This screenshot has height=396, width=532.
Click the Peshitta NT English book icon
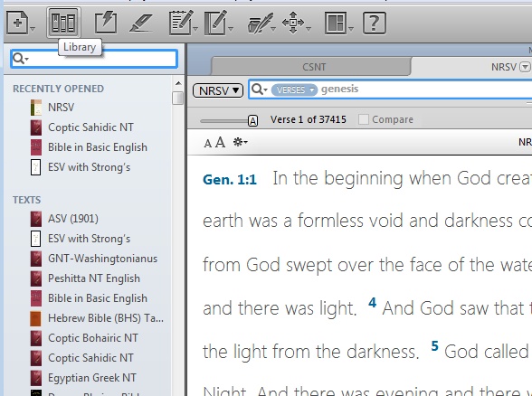pos(35,278)
